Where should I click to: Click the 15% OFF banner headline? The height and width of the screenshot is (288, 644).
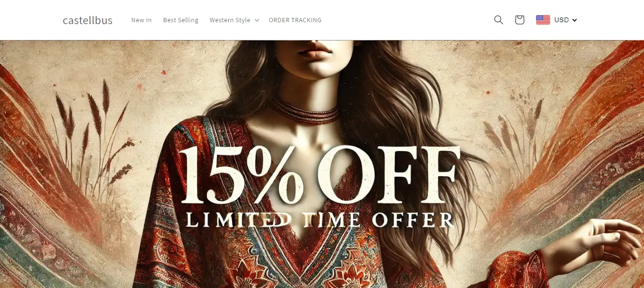[318, 174]
